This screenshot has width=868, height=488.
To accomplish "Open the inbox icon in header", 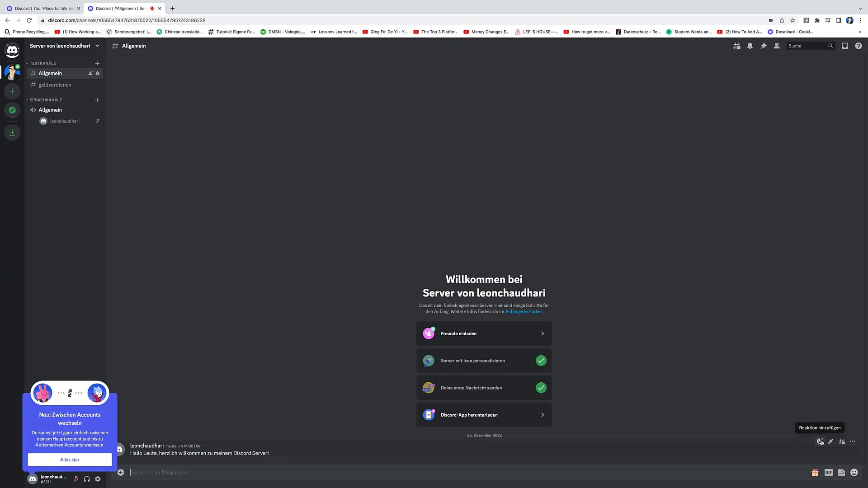I will 845,46.
